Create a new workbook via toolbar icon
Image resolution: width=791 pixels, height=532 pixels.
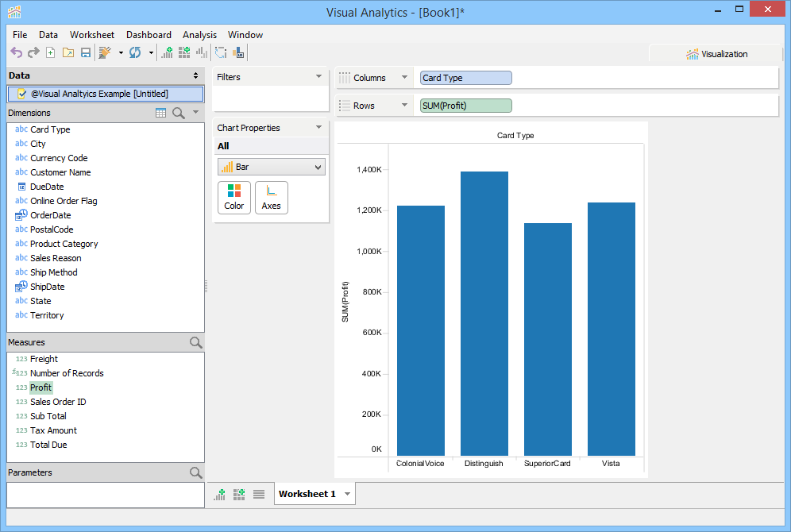(51, 52)
